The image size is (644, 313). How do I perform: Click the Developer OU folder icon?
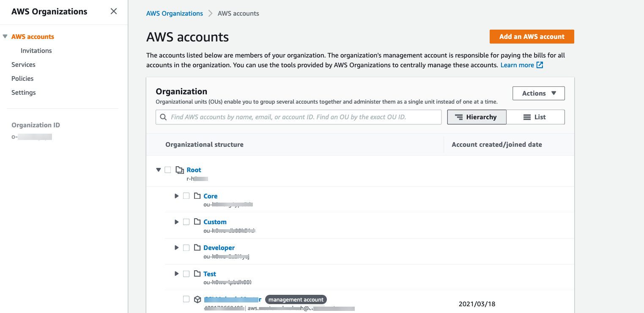click(x=197, y=247)
